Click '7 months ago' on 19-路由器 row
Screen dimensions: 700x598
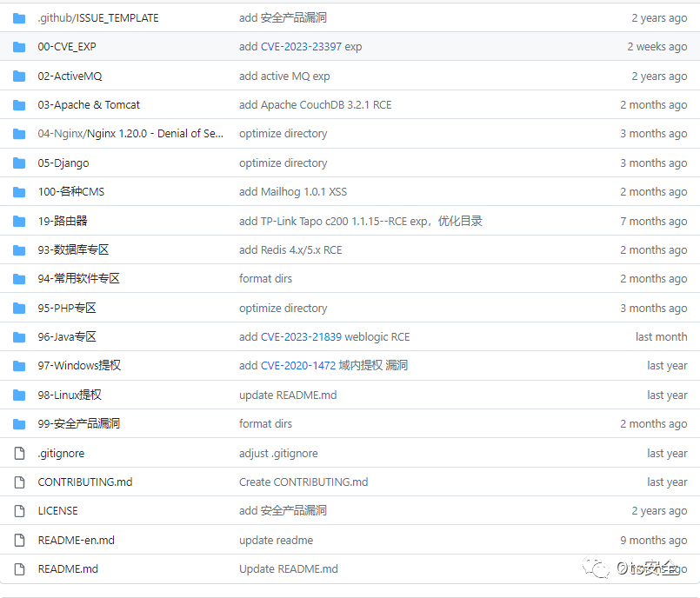point(654,221)
